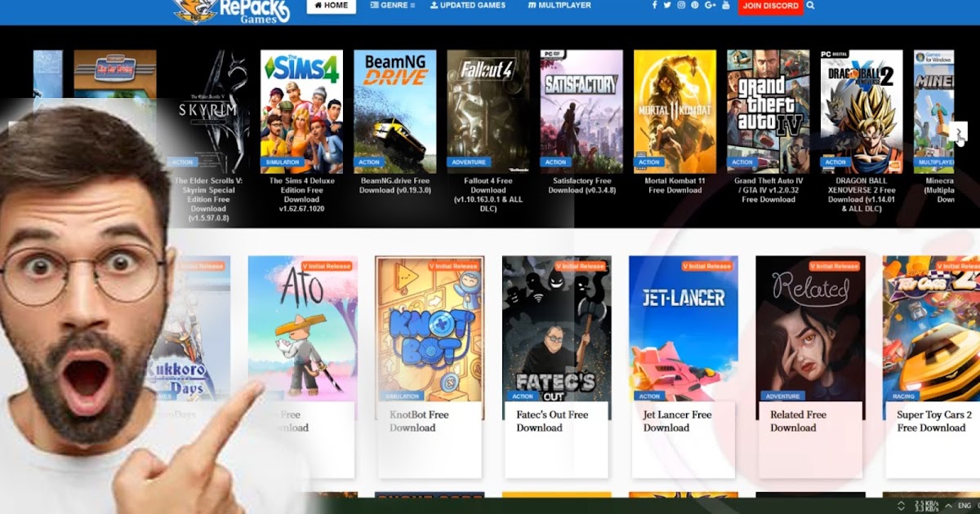Click 'V Initial Release' badge on KnotBot
980x514 pixels.
453,266
